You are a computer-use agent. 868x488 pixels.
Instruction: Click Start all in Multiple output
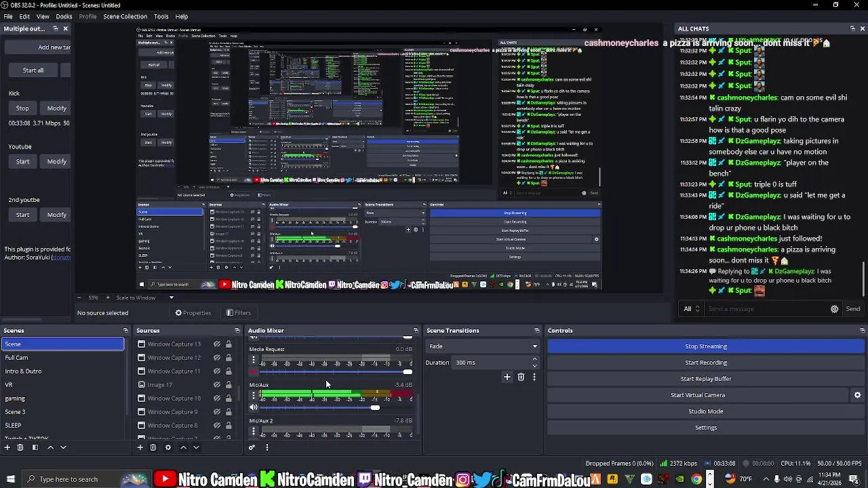tap(33, 70)
